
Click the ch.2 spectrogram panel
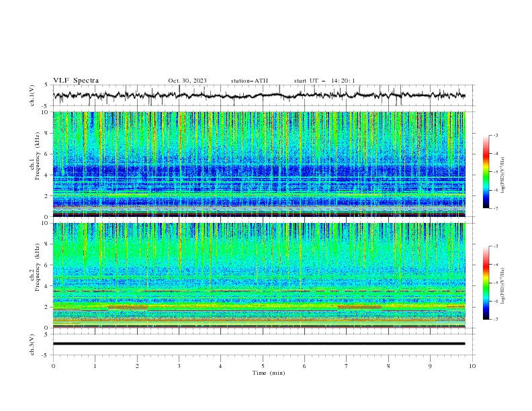point(259,275)
